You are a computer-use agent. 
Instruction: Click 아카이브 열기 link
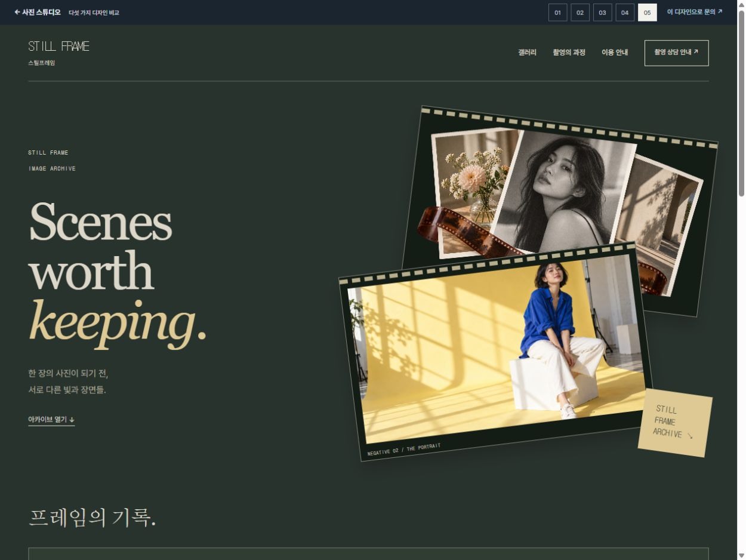(x=51, y=420)
